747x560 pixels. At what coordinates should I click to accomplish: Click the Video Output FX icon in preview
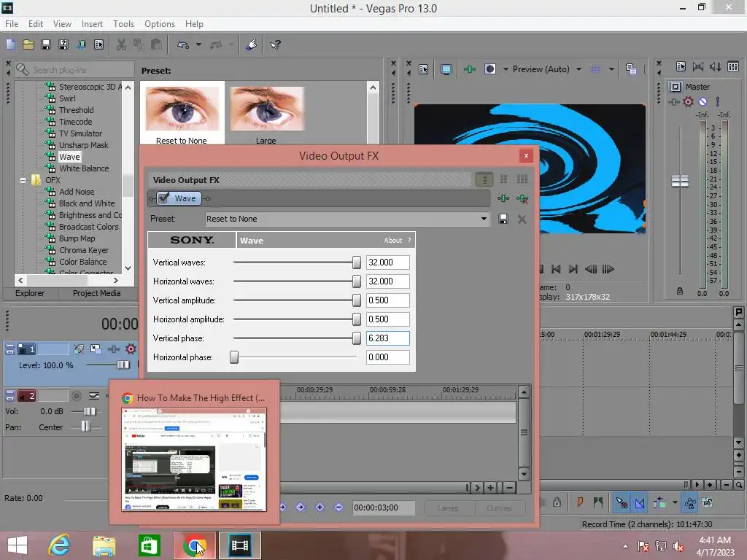tap(470, 69)
